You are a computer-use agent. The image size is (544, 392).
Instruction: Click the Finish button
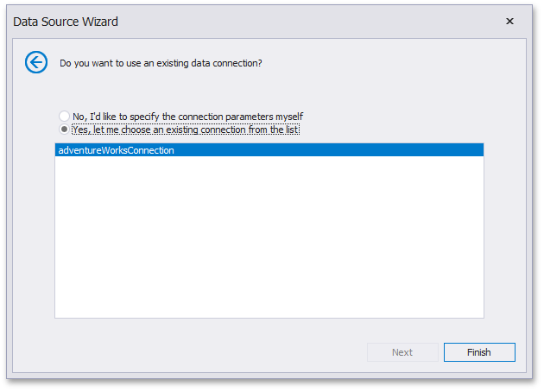pyautogui.click(x=479, y=352)
